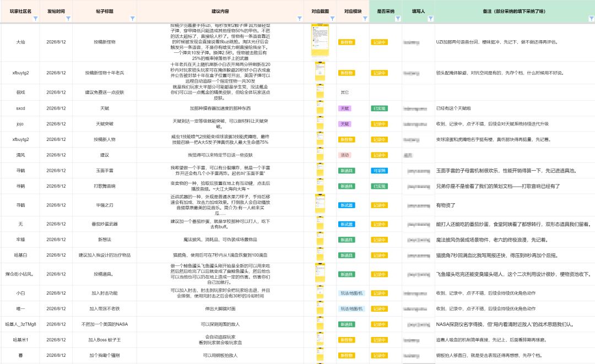Image resolution: width=595 pixels, height=364 pixels.
Task: Filter the 对应模块 column
Action: [x=365, y=19]
